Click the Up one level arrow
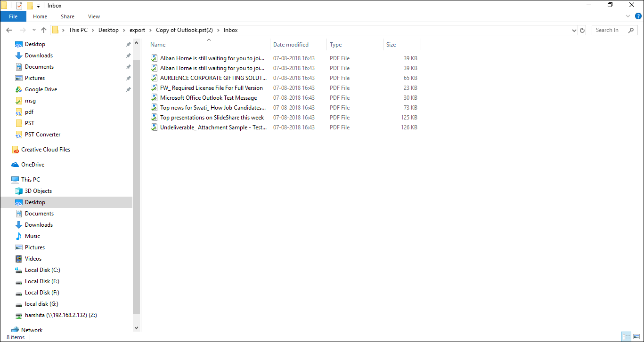 pos(44,30)
